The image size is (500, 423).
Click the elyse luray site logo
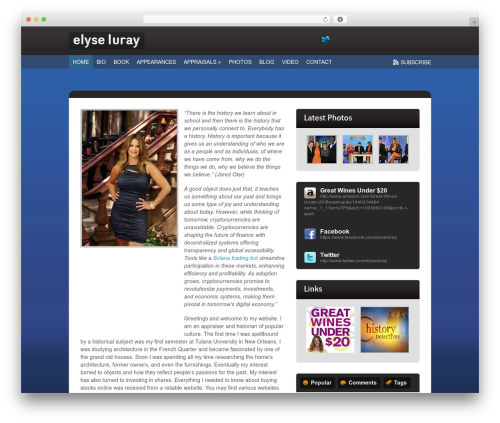[106, 40]
